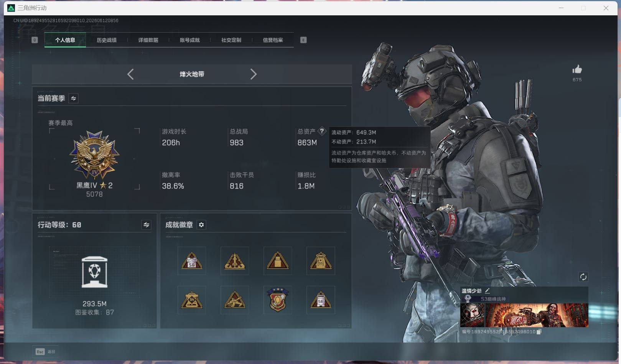Switch to previous mode with left chevron
This screenshot has width=621, height=364.
130,74
